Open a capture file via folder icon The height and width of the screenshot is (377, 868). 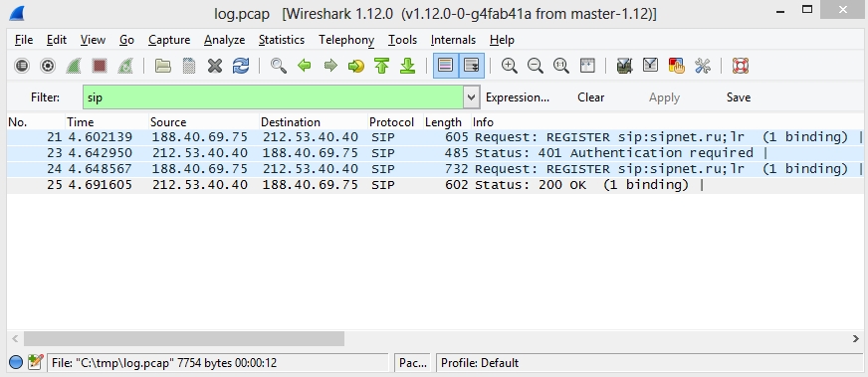coord(163,66)
